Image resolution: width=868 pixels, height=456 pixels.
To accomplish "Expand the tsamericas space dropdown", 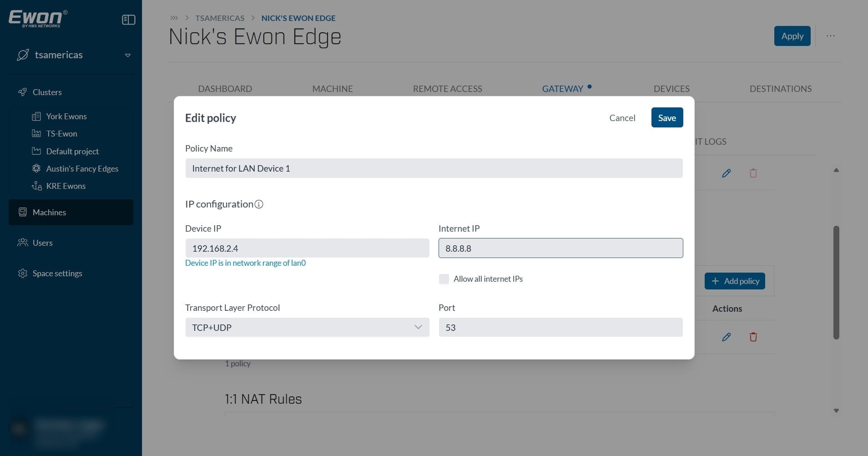I will 128,56.
